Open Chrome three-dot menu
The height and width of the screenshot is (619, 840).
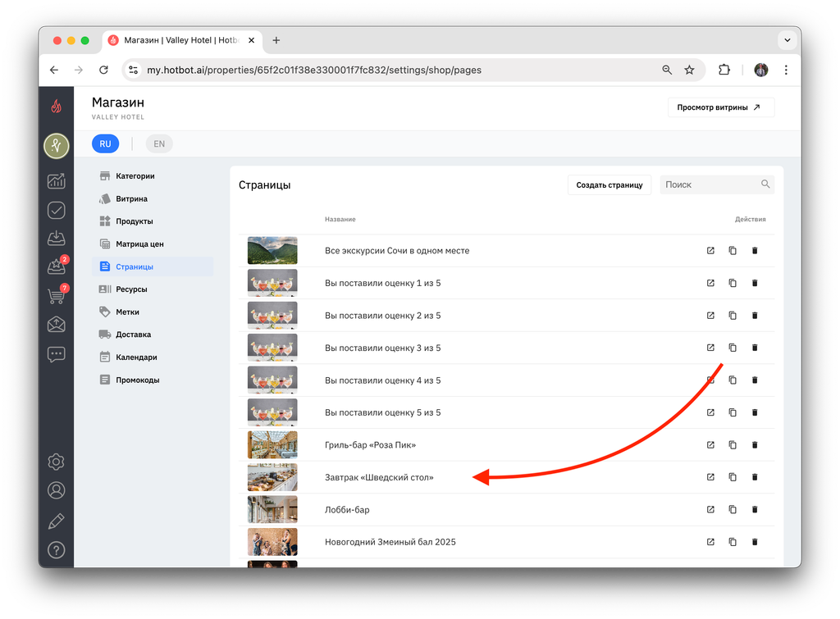785,70
